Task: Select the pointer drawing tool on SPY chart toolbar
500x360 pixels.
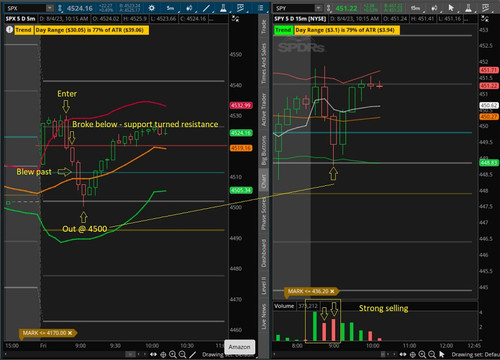Action: click(x=451, y=8)
